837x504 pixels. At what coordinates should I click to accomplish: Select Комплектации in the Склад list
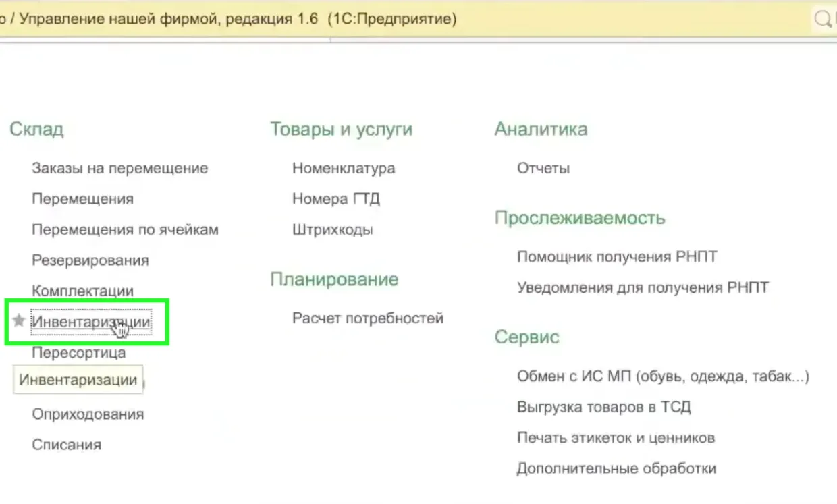(82, 291)
